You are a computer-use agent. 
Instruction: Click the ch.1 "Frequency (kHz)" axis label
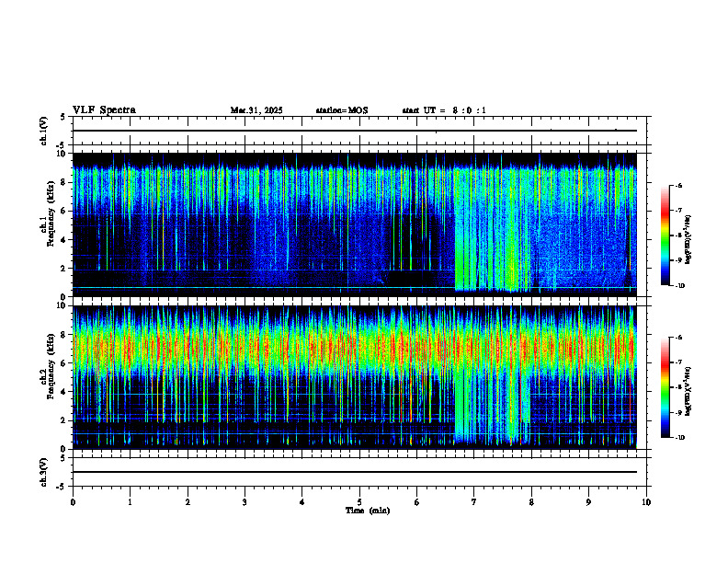[51, 213]
